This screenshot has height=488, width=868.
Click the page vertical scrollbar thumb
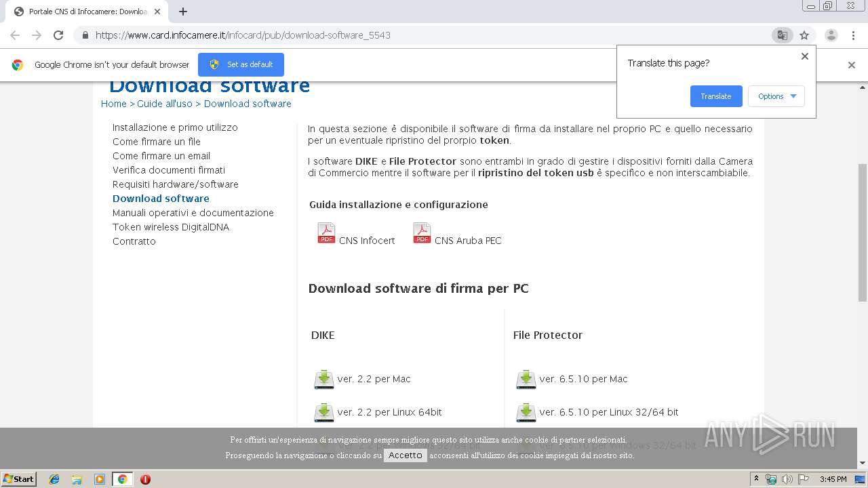coord(863,232)
